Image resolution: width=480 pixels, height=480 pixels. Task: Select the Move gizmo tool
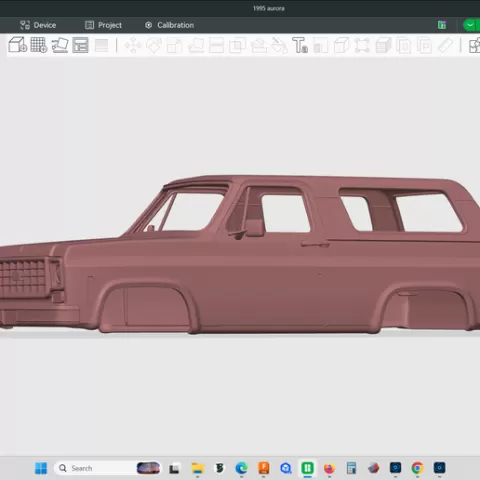coord(133,45)
